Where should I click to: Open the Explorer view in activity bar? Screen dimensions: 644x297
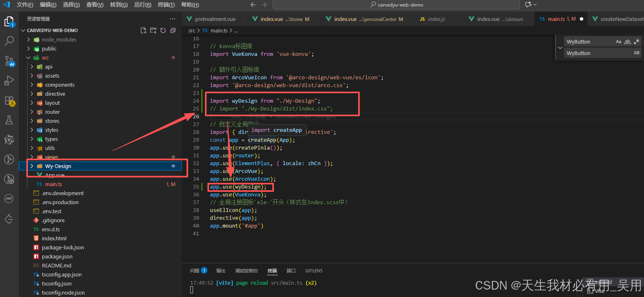[9, 21]
